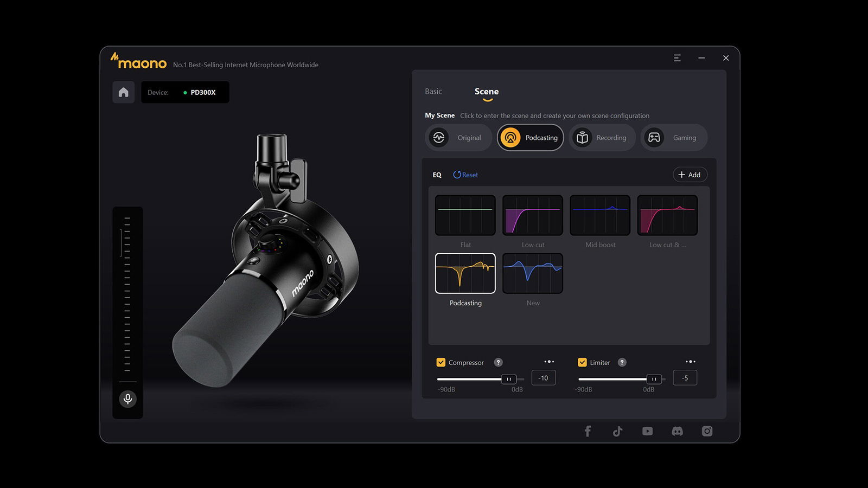Mute the microphone button under level meter

tap(127, 399)
